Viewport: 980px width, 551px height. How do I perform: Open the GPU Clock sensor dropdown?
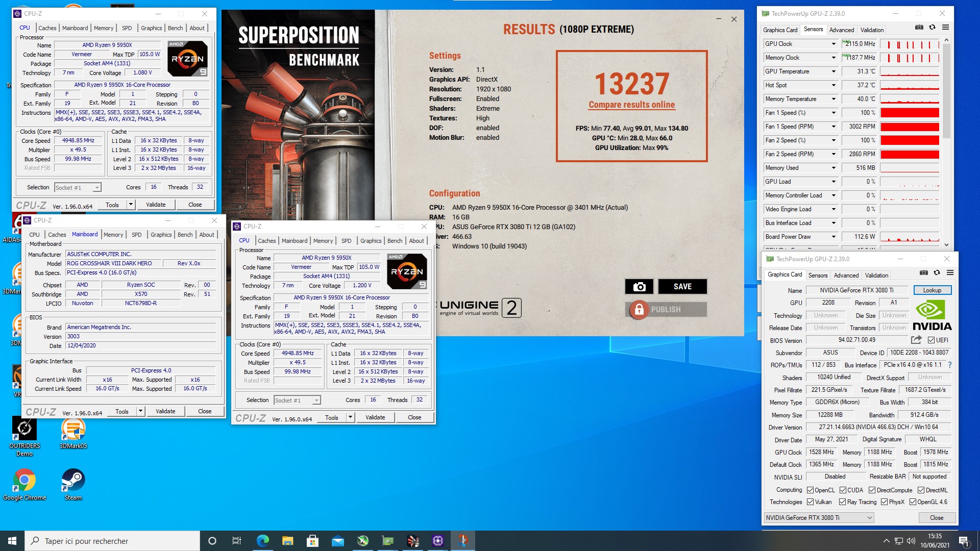(x=833, y=44)
